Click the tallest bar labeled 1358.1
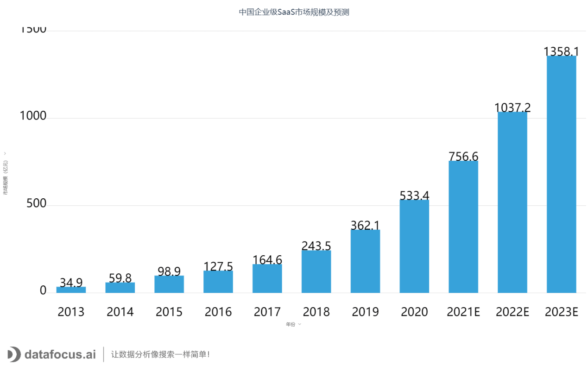Image resolution: width=588 pixels, height=366 pixels. (561, 174)
